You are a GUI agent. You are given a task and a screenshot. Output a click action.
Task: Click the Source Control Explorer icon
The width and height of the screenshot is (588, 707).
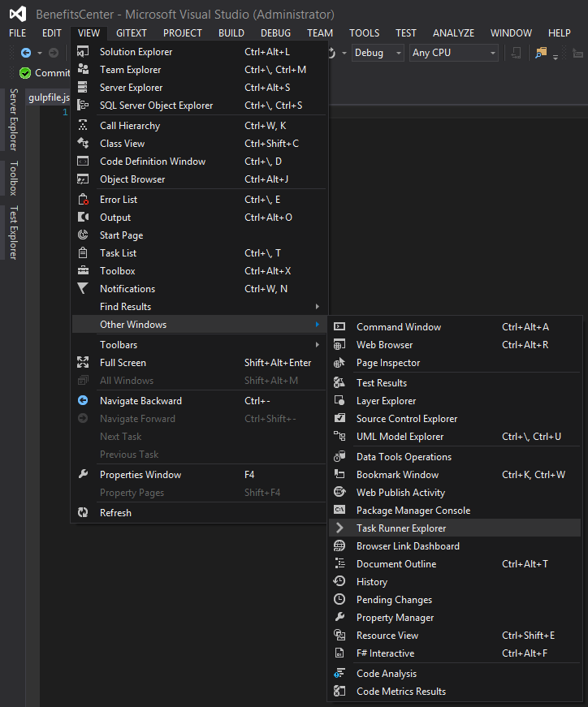pos(339,418)
